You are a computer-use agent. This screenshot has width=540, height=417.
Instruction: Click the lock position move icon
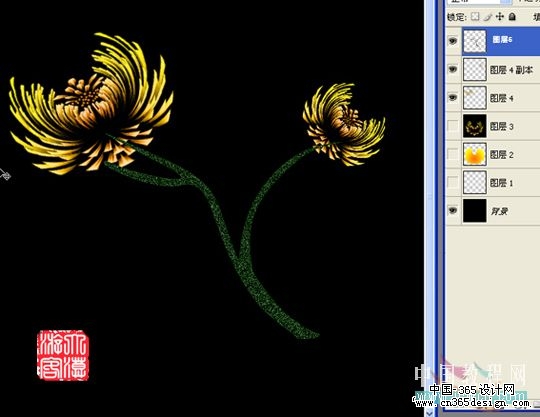(500, 17)
